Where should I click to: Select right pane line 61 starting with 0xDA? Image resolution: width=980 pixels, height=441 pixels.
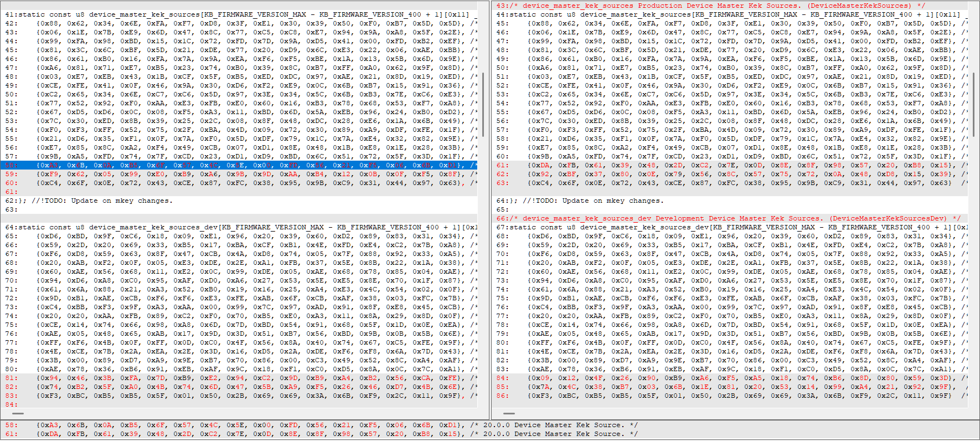point(730,165)
